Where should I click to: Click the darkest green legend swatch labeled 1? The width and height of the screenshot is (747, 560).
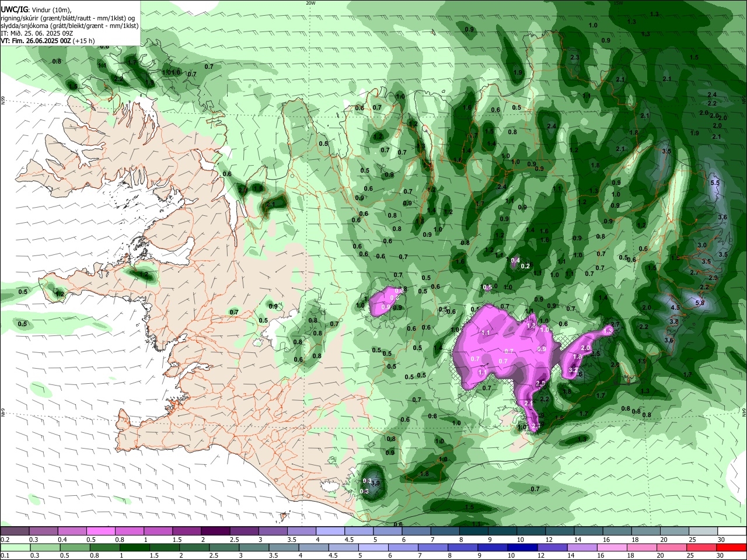[134, 548]
